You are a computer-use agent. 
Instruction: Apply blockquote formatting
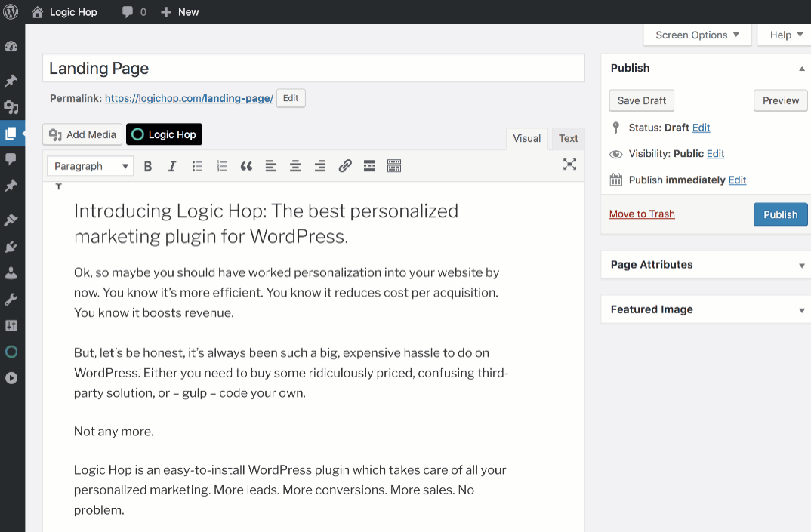(246, 166)
